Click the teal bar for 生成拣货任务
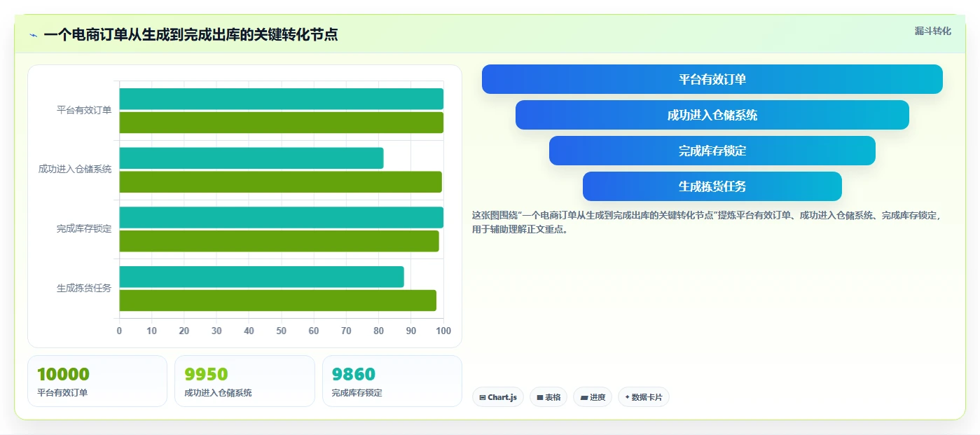980x435 pixels. [x=261, y=277]
